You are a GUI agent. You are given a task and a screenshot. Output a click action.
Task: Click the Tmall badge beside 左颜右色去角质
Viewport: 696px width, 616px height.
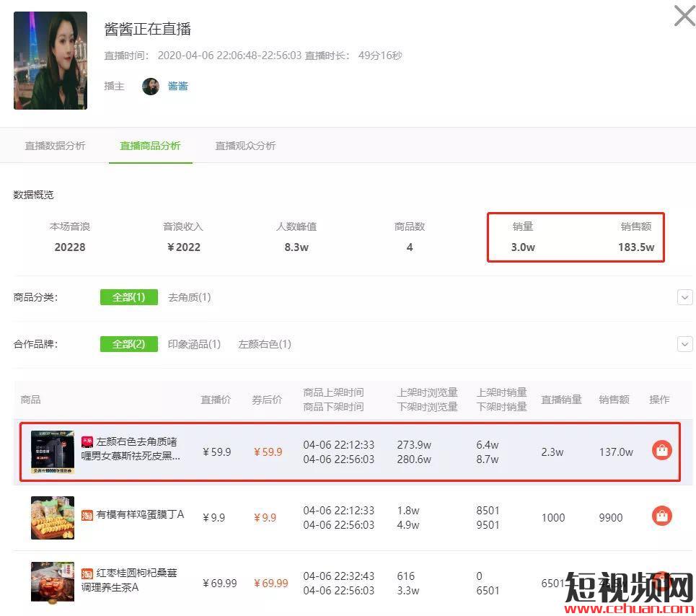tap(87, 441)
